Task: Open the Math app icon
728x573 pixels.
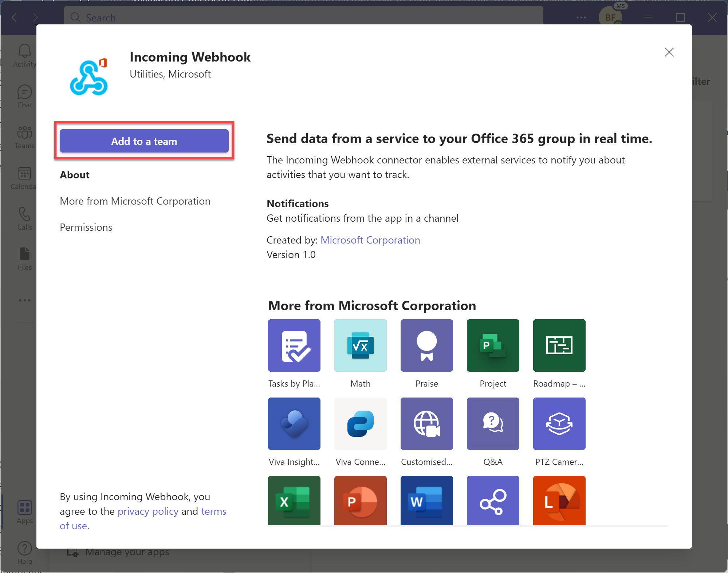Action: pos(361,345)
